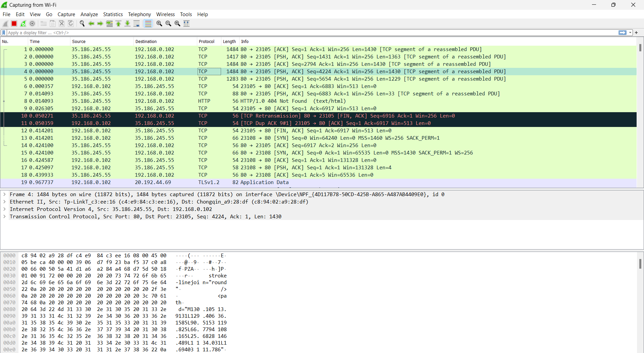This screenshot has width=644, height=353.
Task: Toggle packet colorization
Action: (148, 24)
